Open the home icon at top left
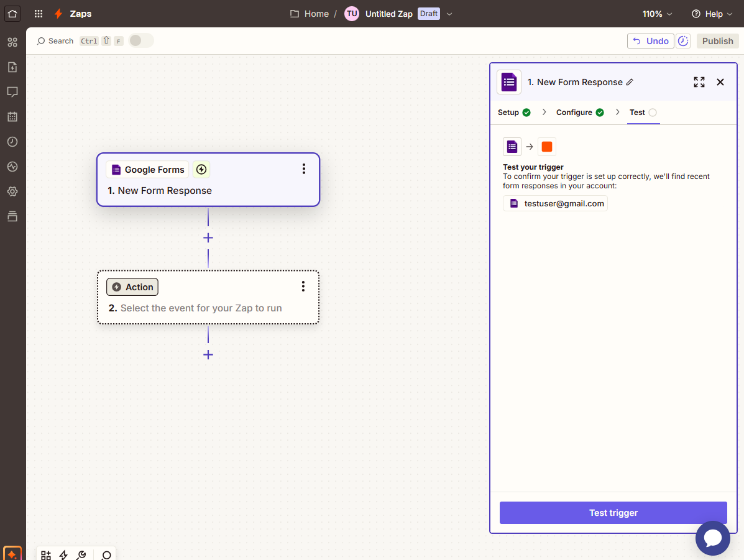Image resolution: width=744 pixels, height=560 pixels. 12,14
